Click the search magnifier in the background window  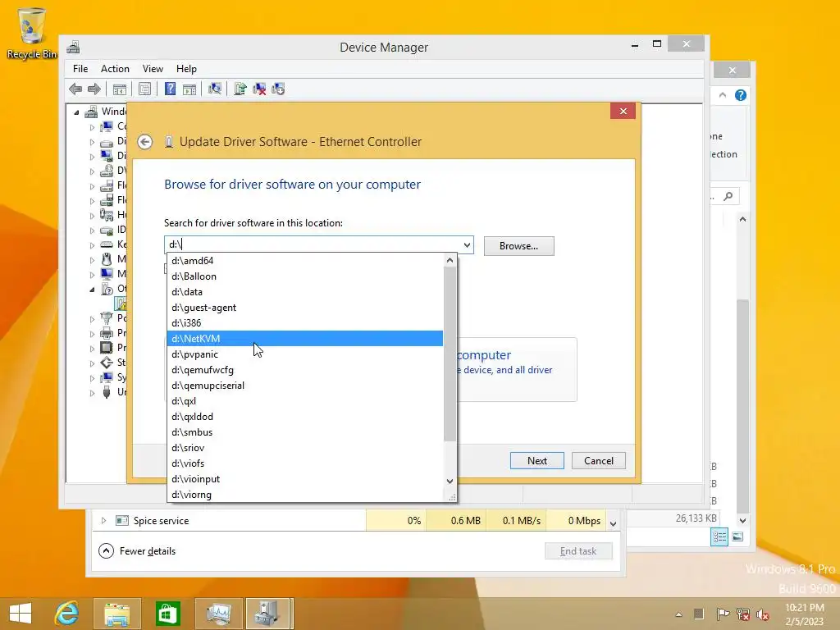(x=728, y=196)
